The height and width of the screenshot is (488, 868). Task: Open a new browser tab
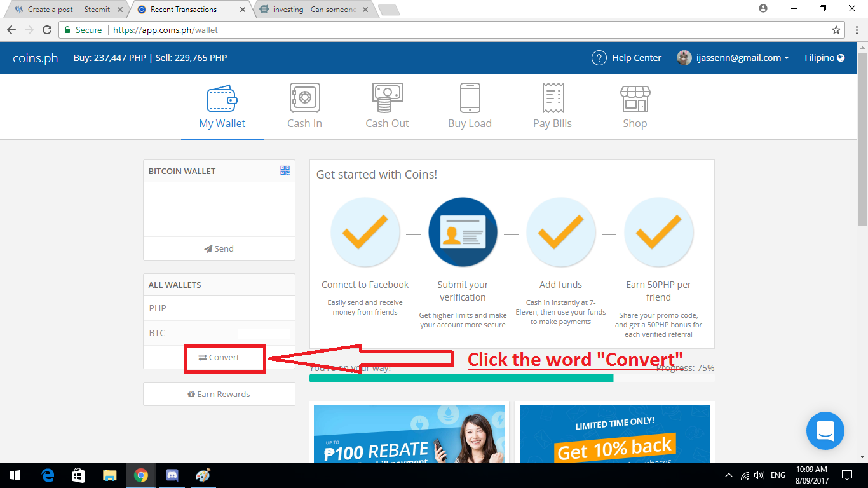(x=388, y=10)
